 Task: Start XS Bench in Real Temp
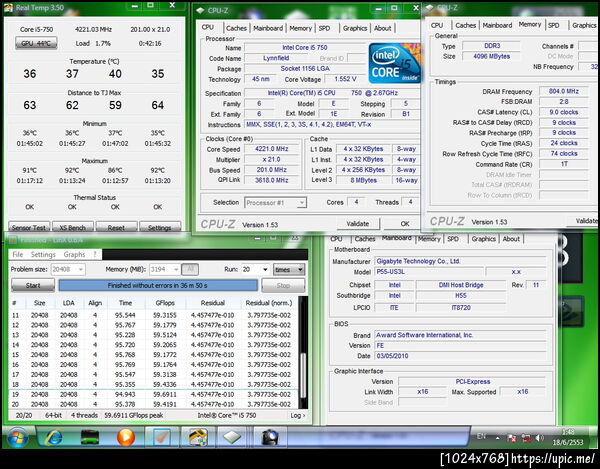coord(73,228)
